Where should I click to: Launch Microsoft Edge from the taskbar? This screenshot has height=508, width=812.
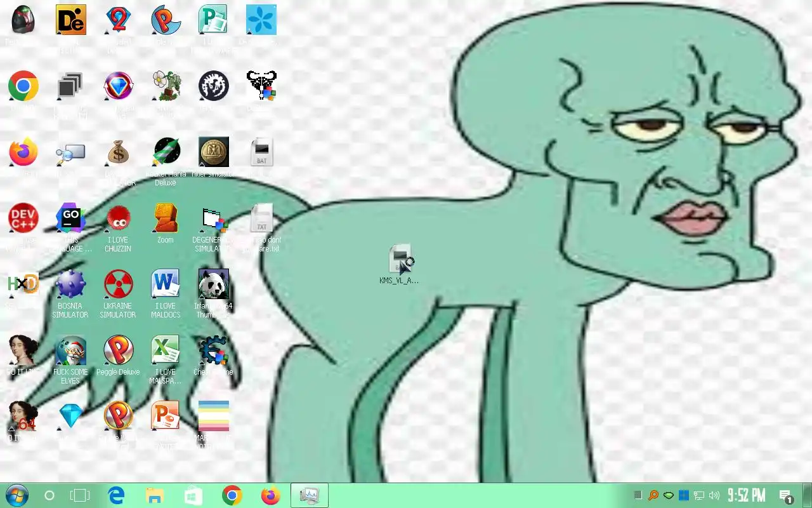point(116,496)
